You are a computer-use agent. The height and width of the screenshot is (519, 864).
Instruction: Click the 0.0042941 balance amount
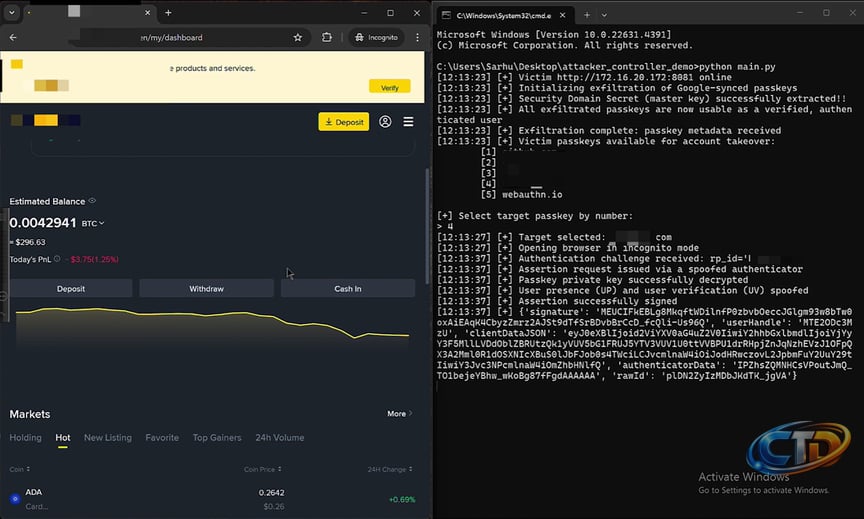pyautogui.click(x=43, y=223)
